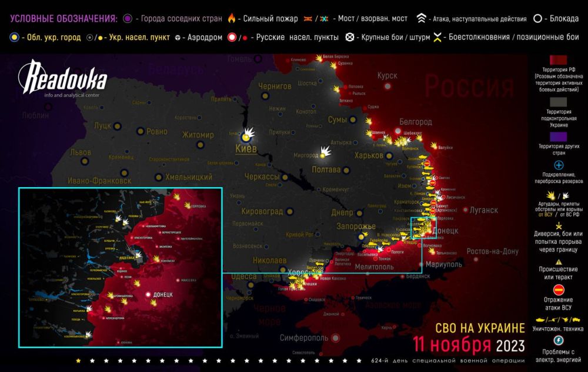Viewport: 588px width, 372px height.
Task: Click the Полтава city marker
Action: [346, 171]
